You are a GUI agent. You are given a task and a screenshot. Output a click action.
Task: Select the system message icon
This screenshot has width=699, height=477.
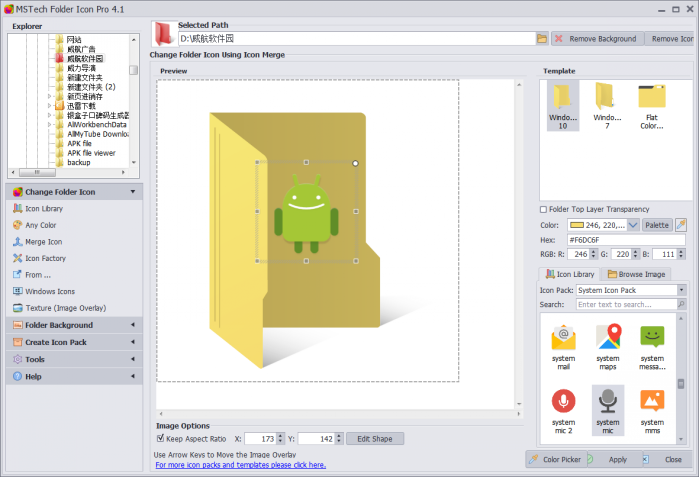652,348
